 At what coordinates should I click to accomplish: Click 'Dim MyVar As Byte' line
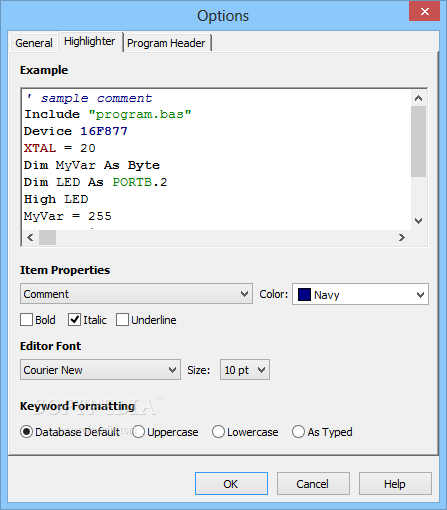pyautogui.click(x=92, y=165)
